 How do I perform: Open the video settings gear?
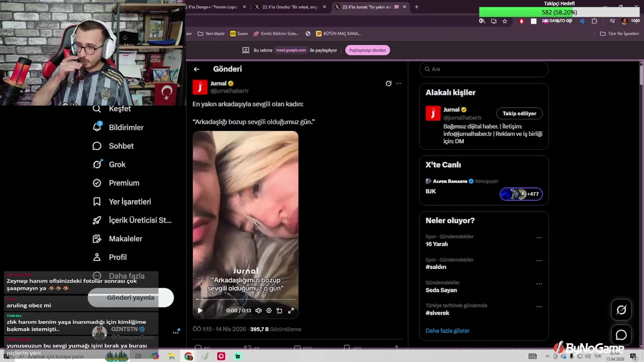click(x=269, y=311)
